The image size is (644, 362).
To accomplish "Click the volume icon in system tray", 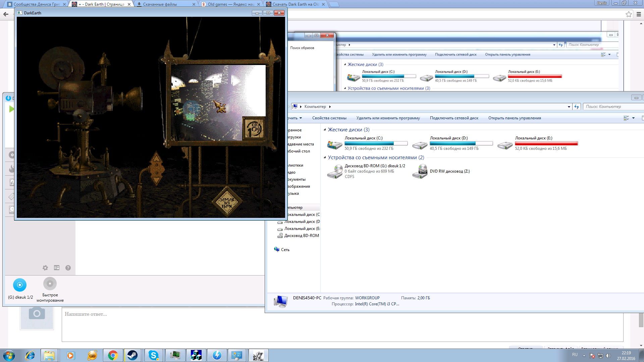I will pos(608,356).
